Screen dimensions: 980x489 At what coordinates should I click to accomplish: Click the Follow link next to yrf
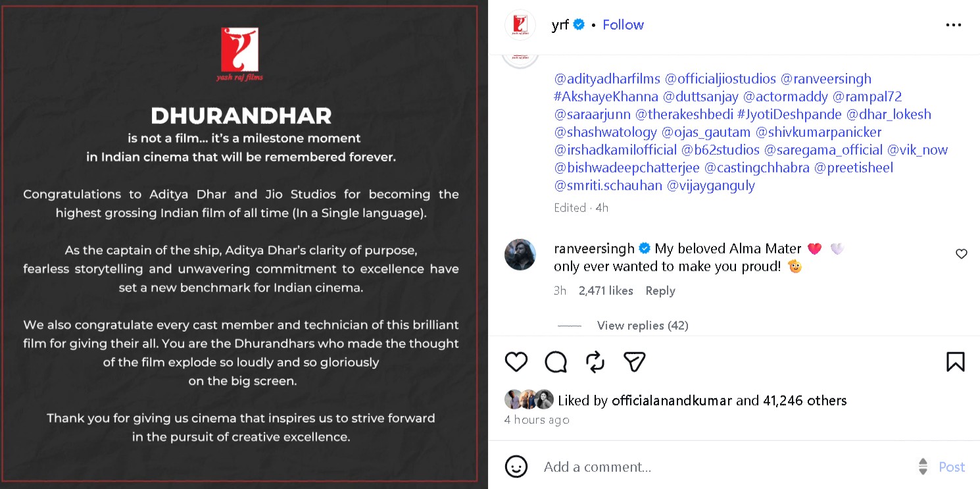point(623,24)
